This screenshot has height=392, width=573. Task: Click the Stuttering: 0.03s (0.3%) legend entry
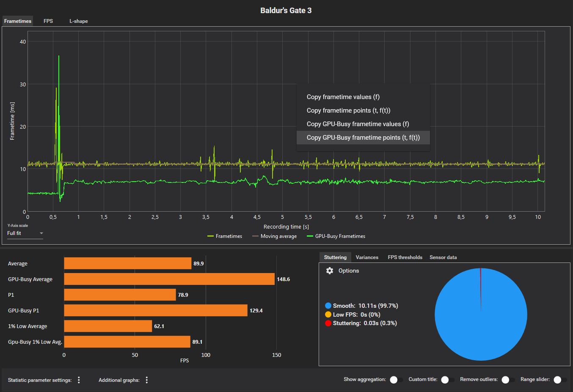tap(361, 323)
